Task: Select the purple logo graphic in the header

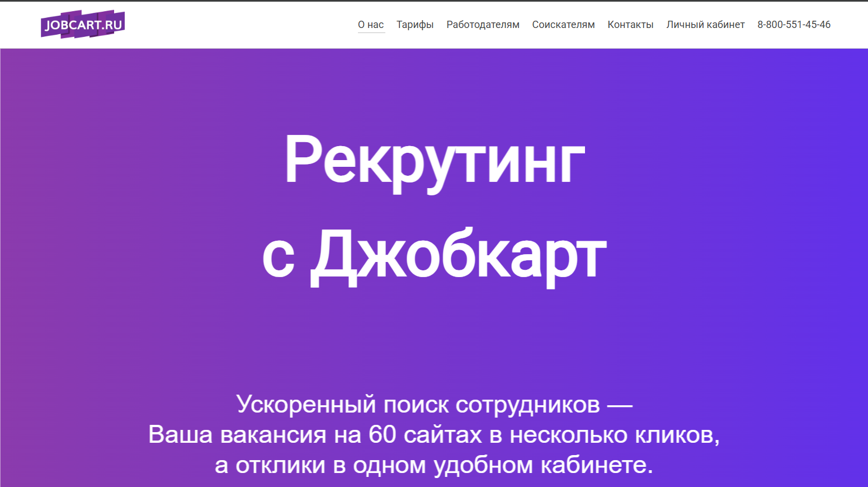Action: (x=83, y=24)
